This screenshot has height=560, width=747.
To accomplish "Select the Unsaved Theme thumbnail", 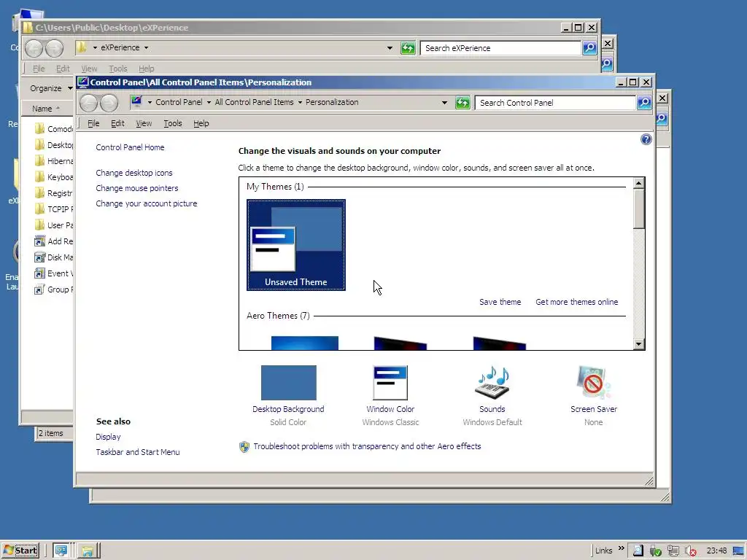I will click(x=296, y=245).
